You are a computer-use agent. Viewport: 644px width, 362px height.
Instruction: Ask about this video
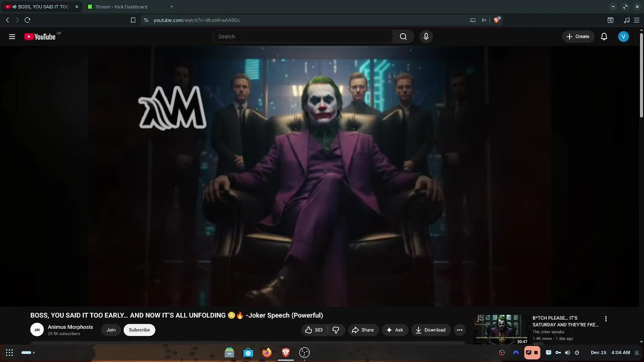coord(394,330)
